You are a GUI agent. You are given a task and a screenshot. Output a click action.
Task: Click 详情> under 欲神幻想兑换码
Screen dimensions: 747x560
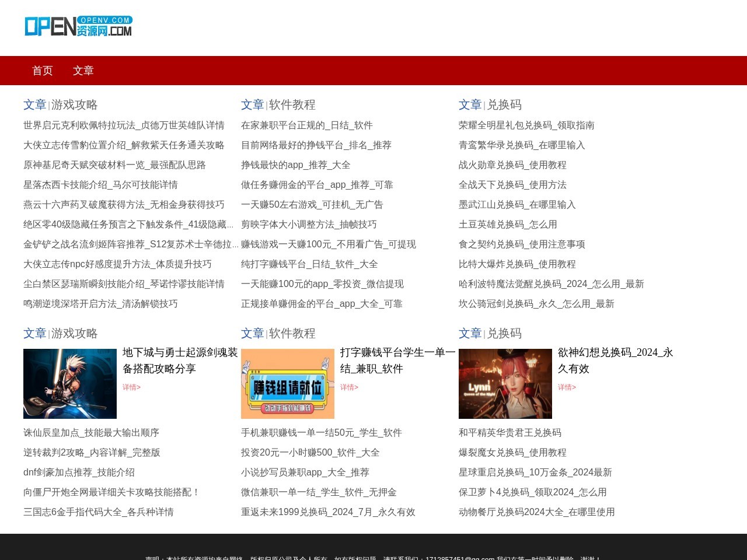(567, 387)
